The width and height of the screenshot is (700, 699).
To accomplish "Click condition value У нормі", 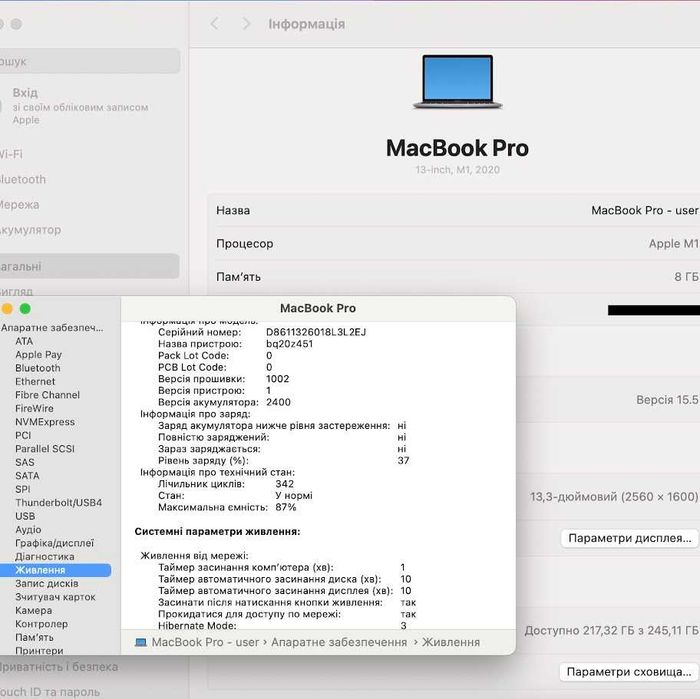I will click(x=294, y=495).
